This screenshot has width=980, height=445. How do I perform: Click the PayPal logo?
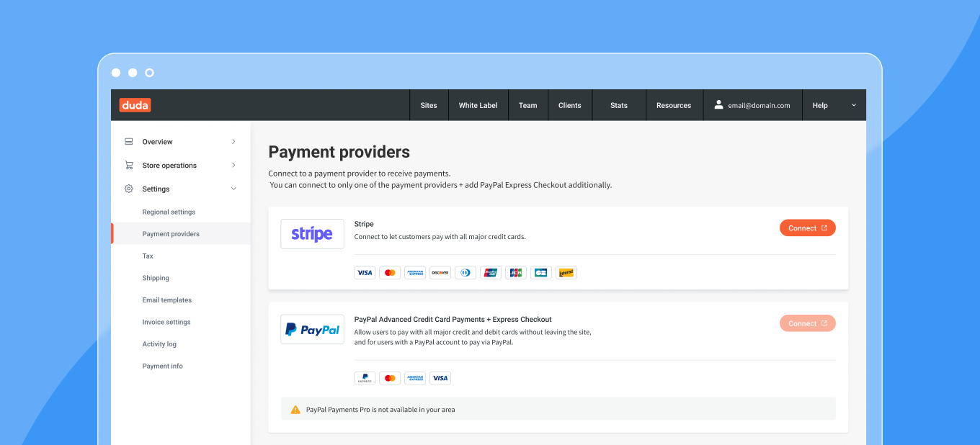(312, 329)
